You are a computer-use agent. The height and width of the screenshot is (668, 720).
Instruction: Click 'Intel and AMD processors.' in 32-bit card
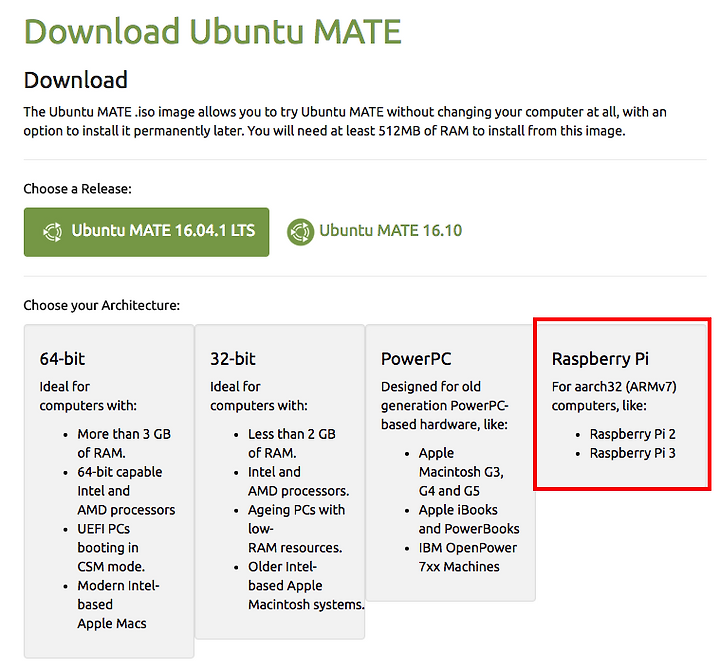(x=298, y=482)
